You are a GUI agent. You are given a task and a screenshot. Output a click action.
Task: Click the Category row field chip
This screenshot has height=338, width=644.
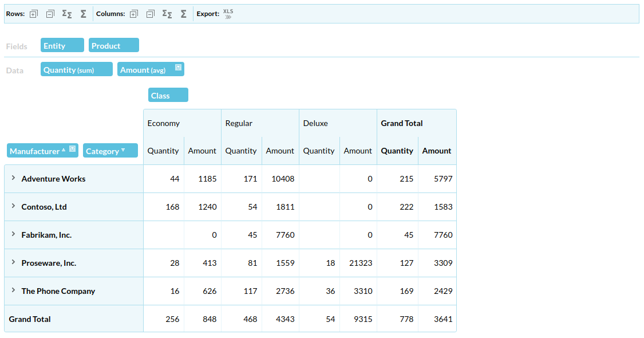[x=110, y=151]
